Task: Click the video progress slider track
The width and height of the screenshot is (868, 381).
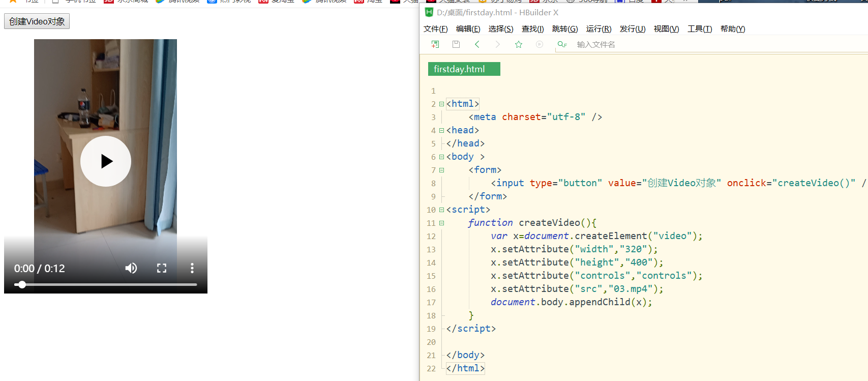Action: (106, 284)
